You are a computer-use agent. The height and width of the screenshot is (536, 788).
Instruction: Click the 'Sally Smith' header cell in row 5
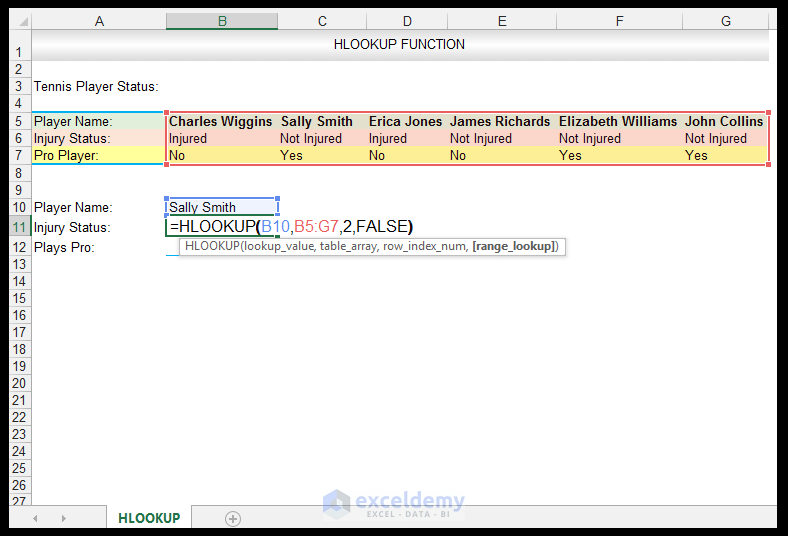pos(322,121)
